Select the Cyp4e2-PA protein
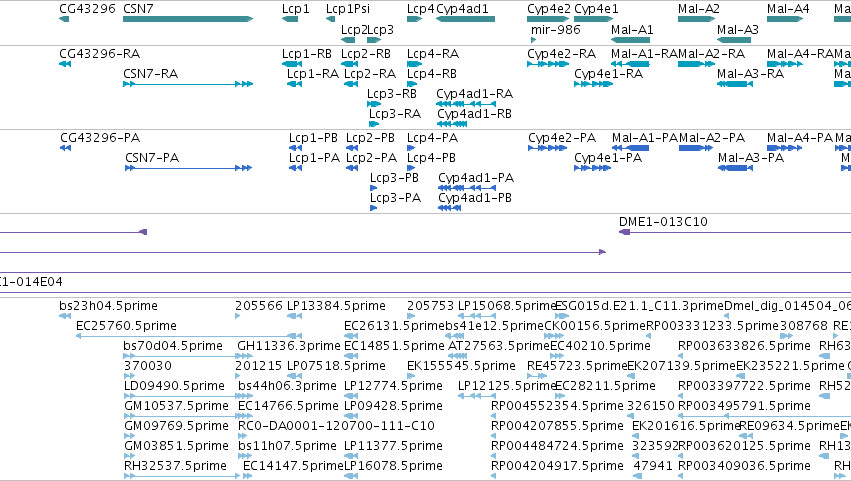851x481 pixels. point(548,148)
